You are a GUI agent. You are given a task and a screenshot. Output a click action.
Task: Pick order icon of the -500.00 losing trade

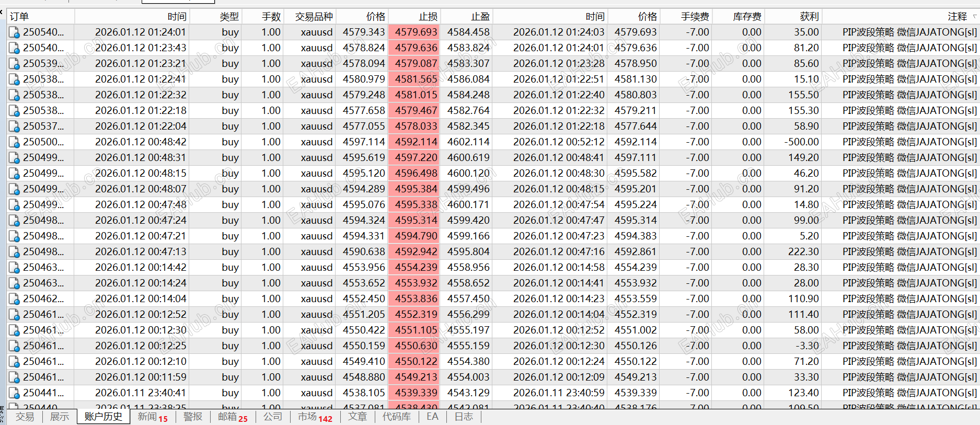[14, 142]
